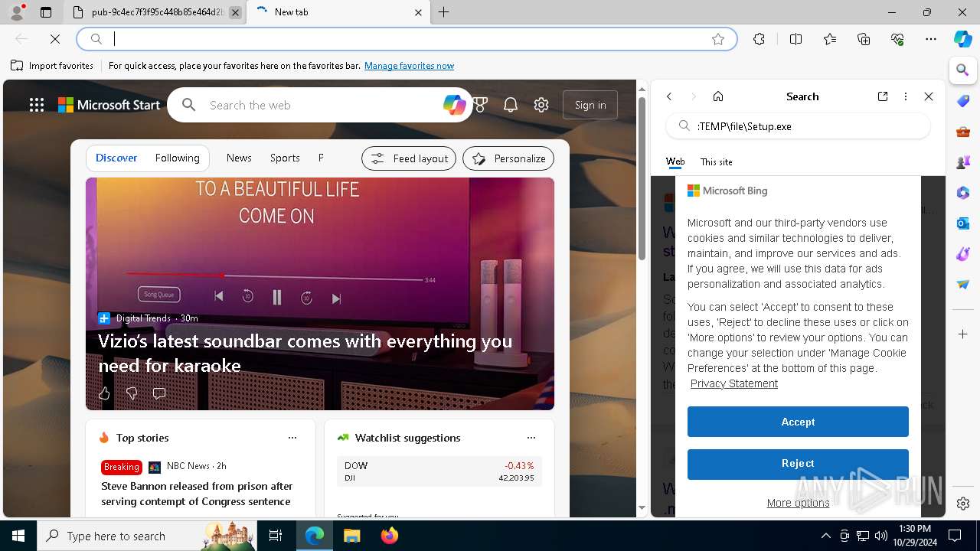The height and width of the screenshot is (551, 980).
Task: Customize sidebar with plus icon
Action: (963, 334)
